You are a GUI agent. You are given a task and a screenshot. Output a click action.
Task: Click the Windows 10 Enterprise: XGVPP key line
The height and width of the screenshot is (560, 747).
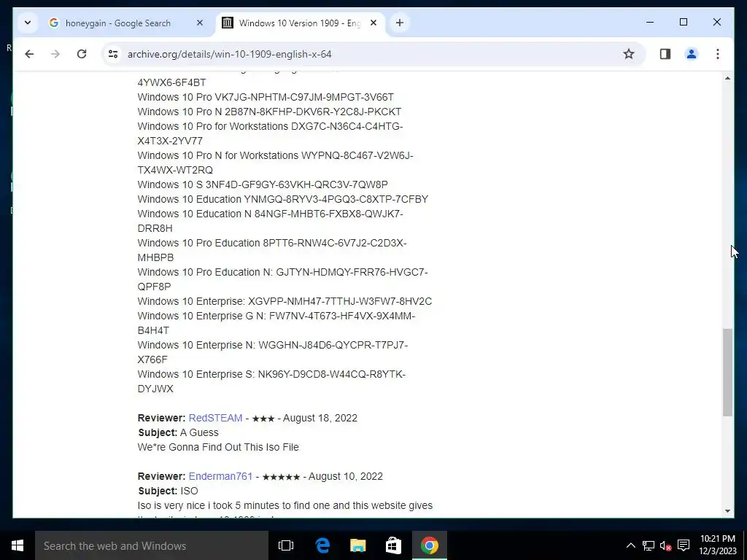tap(285, 301)
